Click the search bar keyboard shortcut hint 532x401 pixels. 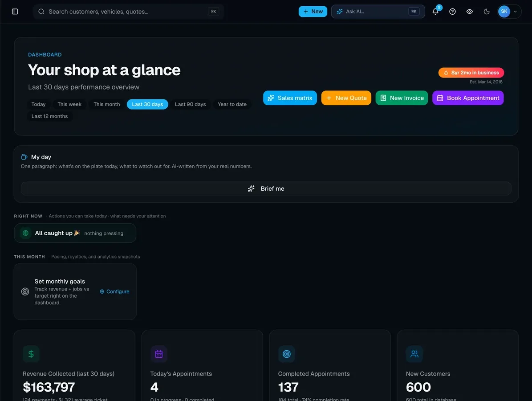[213, 12]
